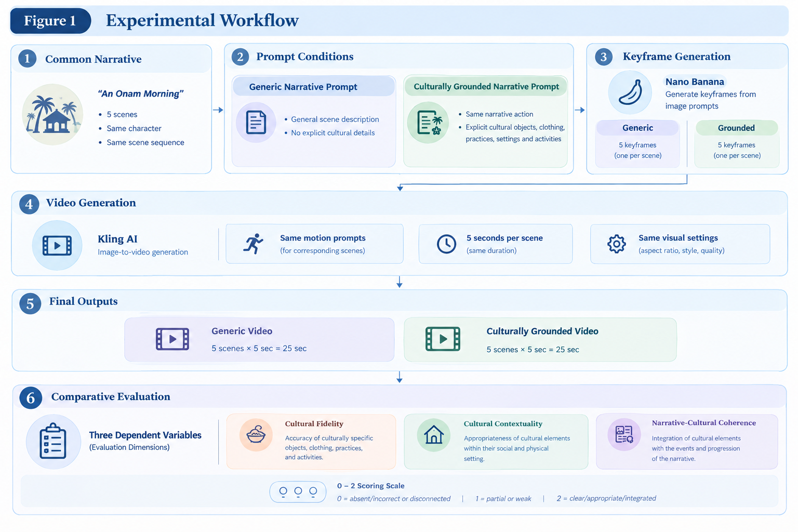This screenshot has height=532, width=798.
Task: Click the "Same character" bullet
Action: click(134, 128)
